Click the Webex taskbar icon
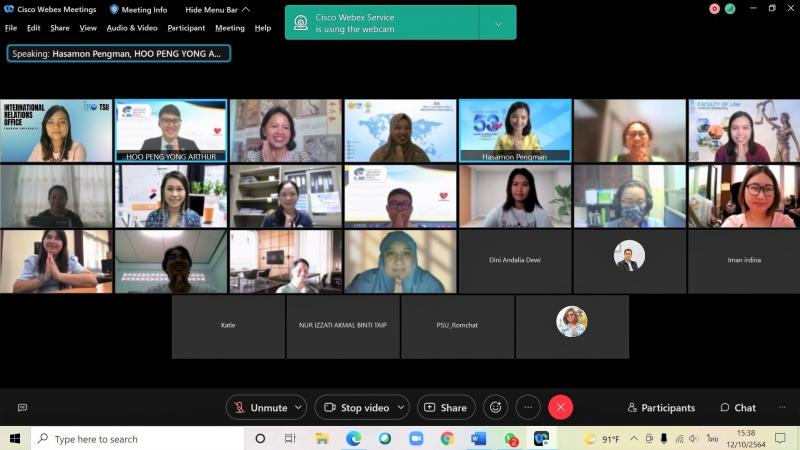The width and height of the screenshot is (800, 450). [541, 438]
